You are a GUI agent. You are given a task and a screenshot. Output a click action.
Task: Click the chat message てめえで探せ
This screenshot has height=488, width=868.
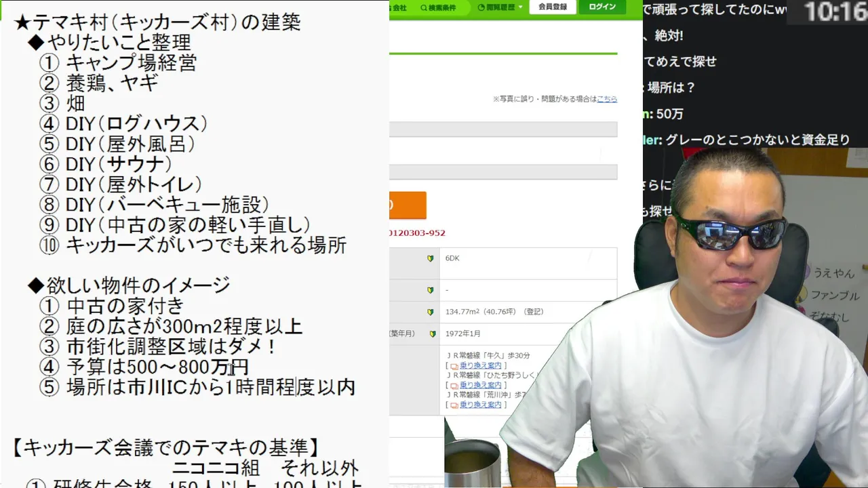click(x=680, y=61)
